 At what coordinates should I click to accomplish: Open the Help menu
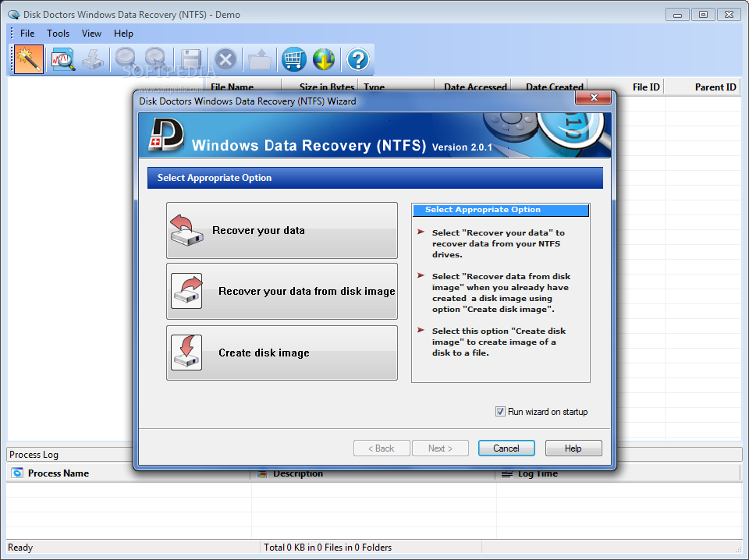coord(123,34)
